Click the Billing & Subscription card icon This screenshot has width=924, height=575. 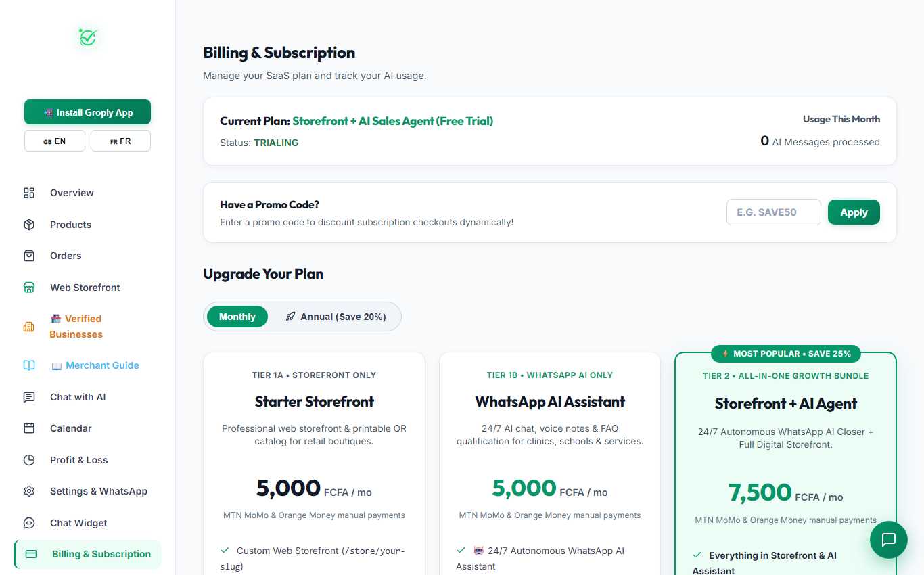31,554
